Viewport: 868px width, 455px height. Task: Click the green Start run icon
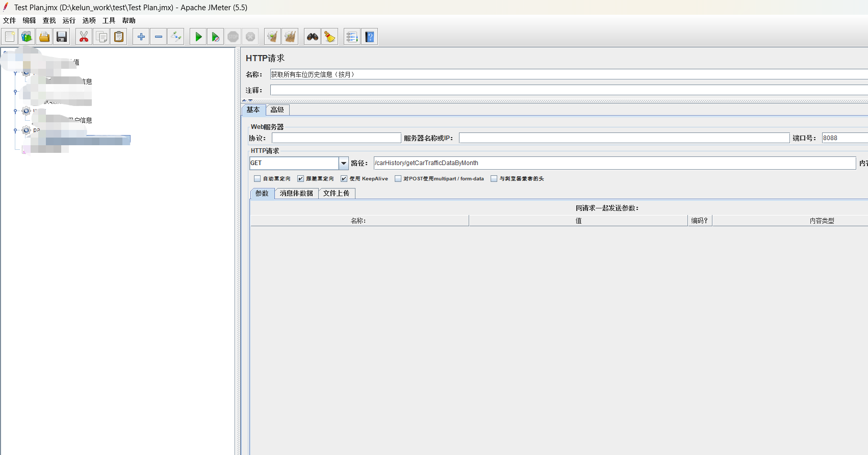pyautogui.click(x=198, y=37)
